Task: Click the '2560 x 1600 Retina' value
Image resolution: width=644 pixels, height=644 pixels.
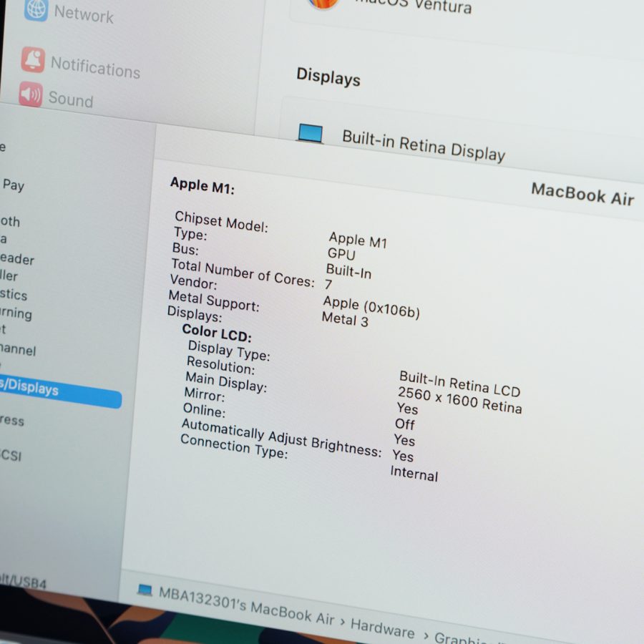Action: (459, 401)
